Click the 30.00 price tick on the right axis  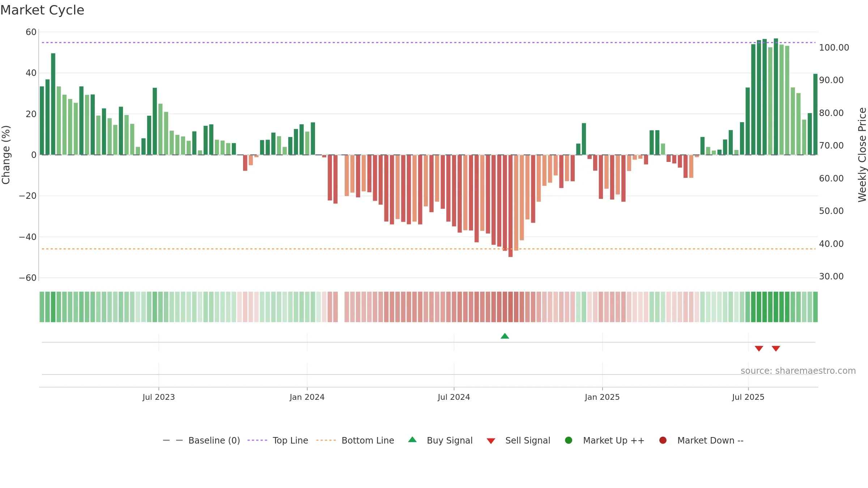[x=831, y=276]
